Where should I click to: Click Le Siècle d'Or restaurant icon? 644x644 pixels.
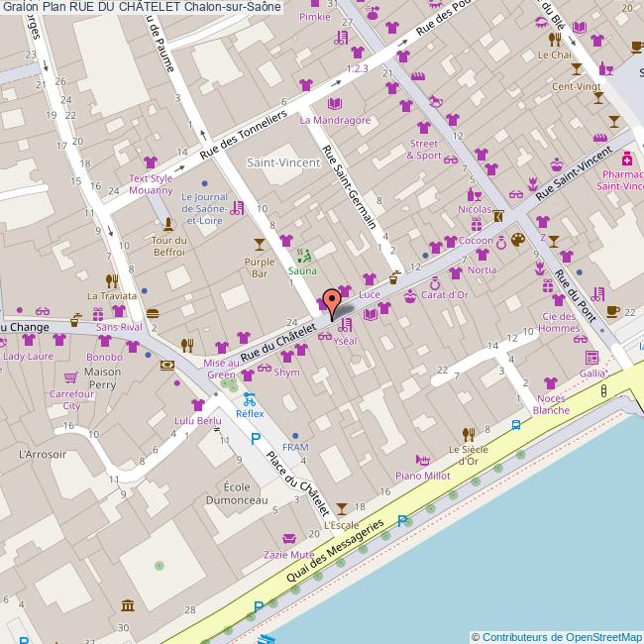point(469,433)
